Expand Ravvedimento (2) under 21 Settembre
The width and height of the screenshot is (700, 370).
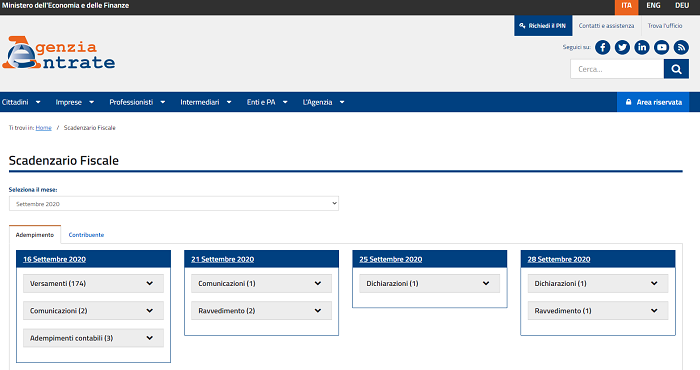(x=262, y=311)
